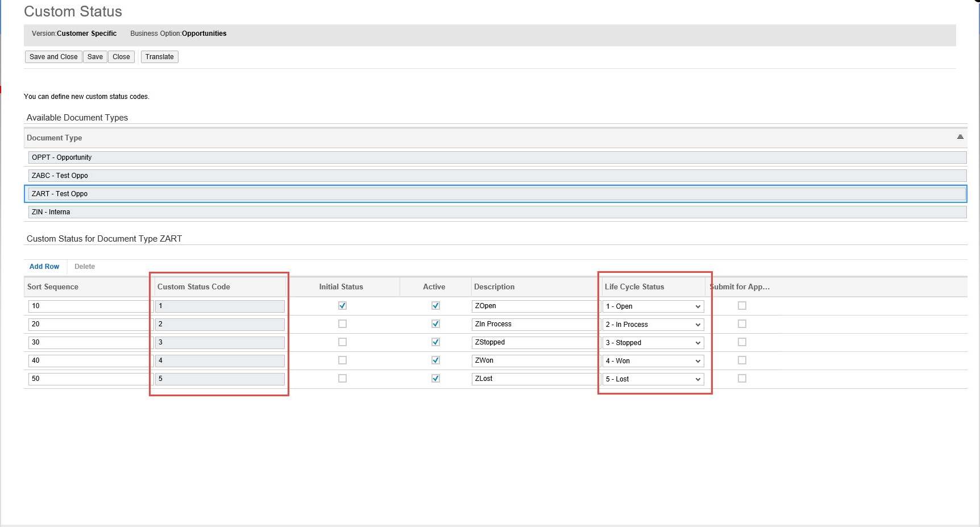Click Custom Status Code field with value 2
Screen dimensions: 980x527
pyautogui.click(x=220, y=324)
